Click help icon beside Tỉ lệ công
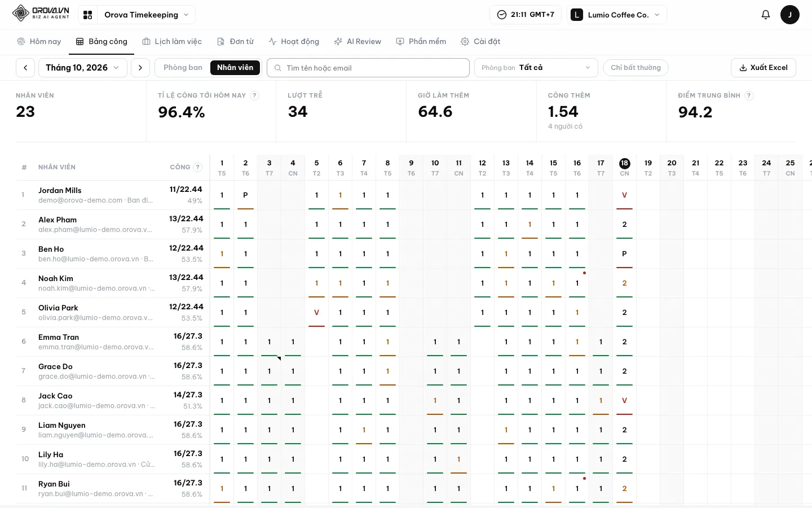Viewport: 812px width, 508px height. pyautogui.click(x=254, y=95)
